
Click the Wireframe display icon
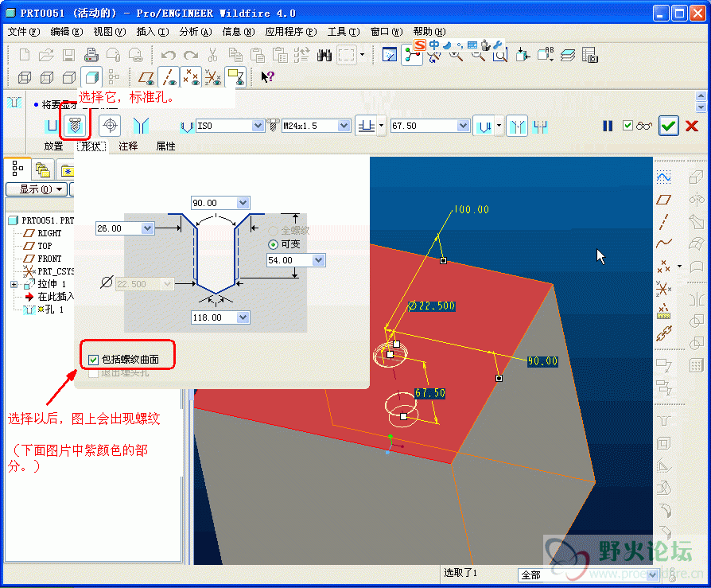[x=25, y=78]
